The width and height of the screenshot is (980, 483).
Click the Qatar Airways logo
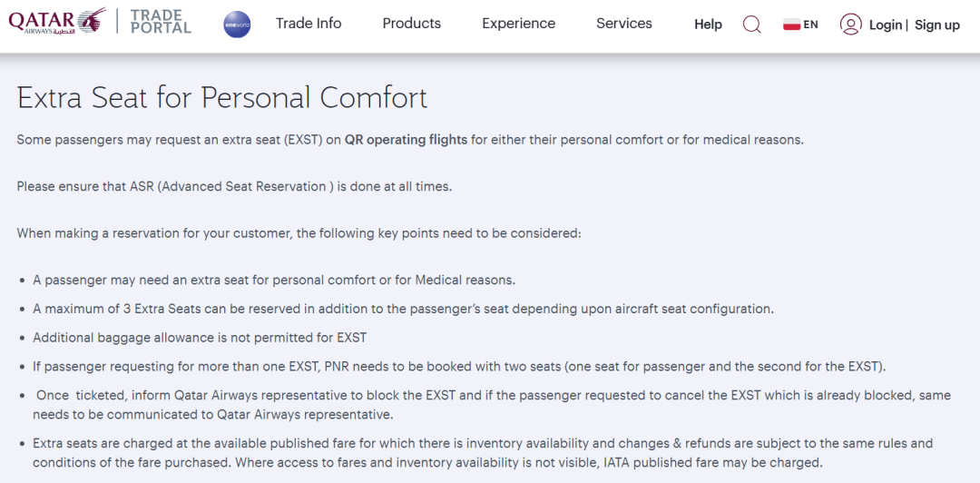pos(57,22)
